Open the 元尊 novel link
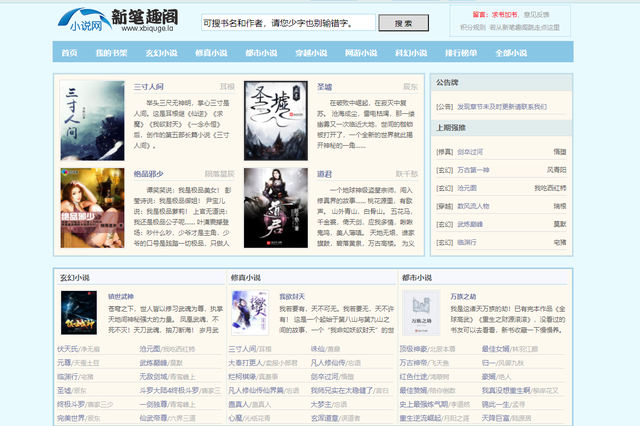This screenshot has height=426, width=640. click(x=64, y=363)
